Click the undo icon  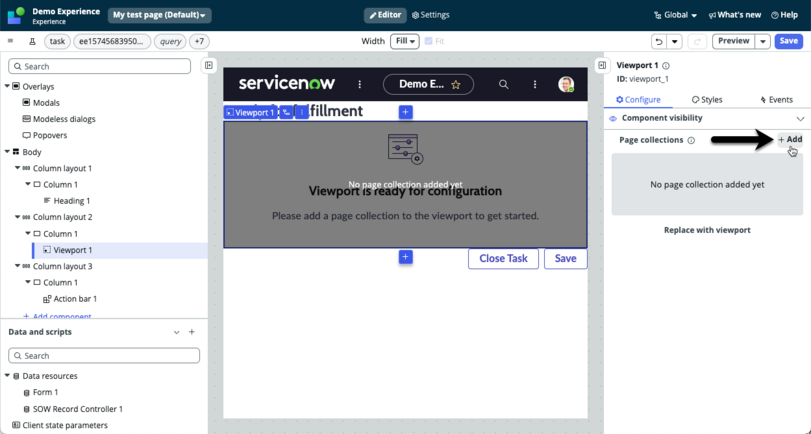(x=658, y=41)
